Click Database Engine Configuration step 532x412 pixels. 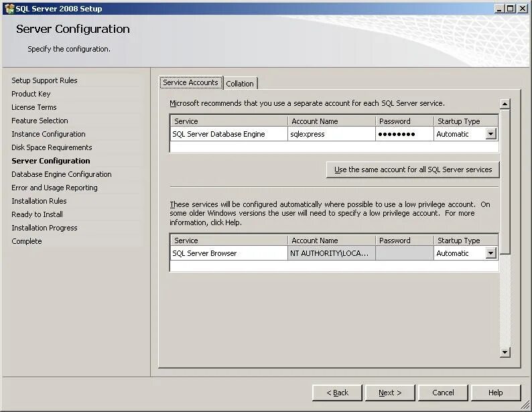tap(62, 174)
